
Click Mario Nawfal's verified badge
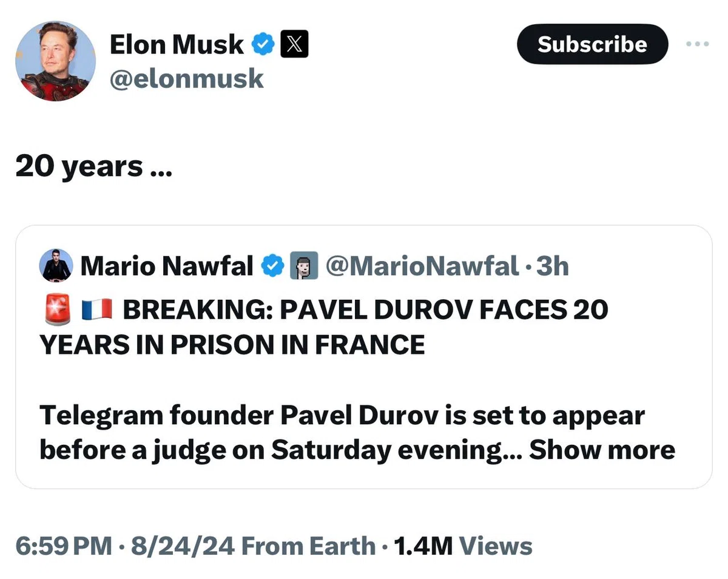(x=273, y=266)
